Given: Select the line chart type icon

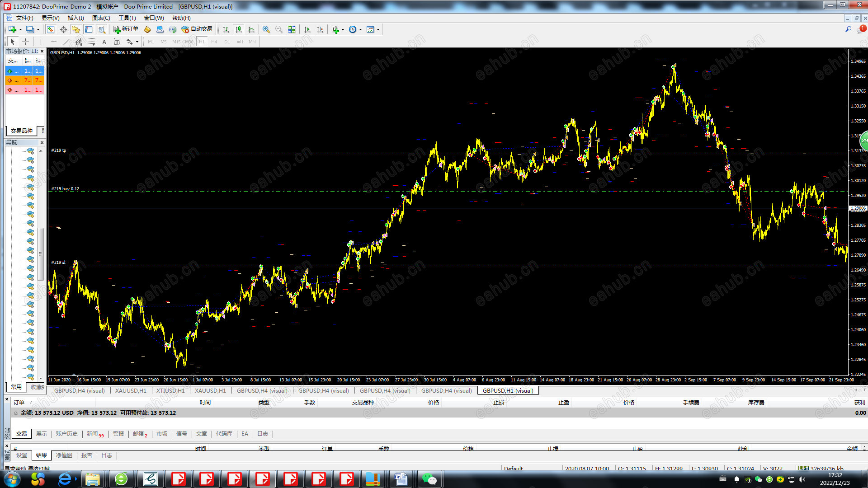Looking at the screenshot, I should pos(251,29).
